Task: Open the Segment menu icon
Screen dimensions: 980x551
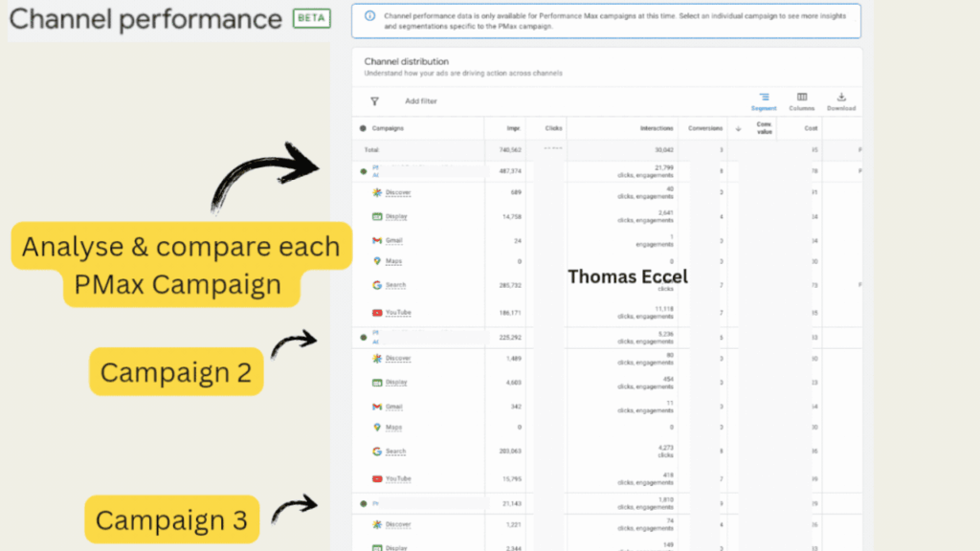Action: (764, 97)
